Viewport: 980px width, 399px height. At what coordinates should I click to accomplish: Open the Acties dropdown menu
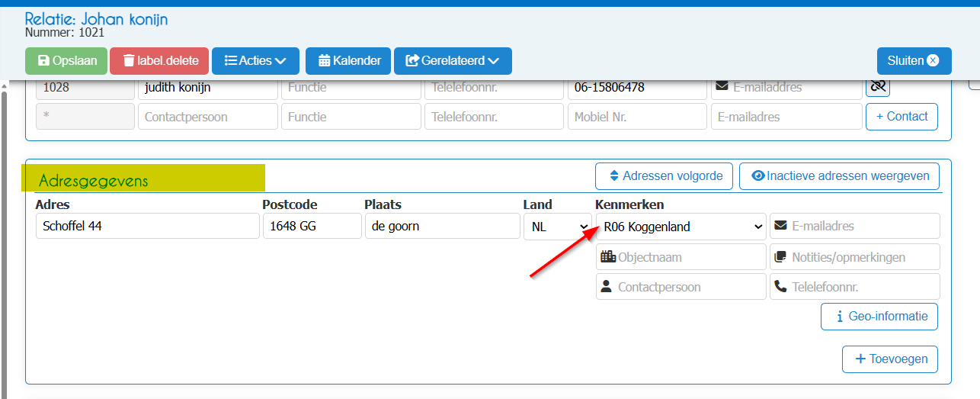coord(255,61)
